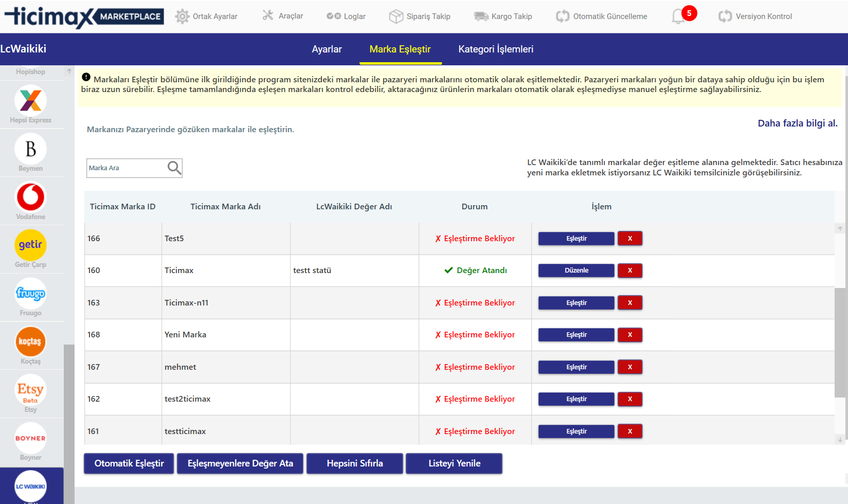Screen dimensions: 848x504
Task: Delete the test2ticimax brand row
Action: click(x=630, y=399)
